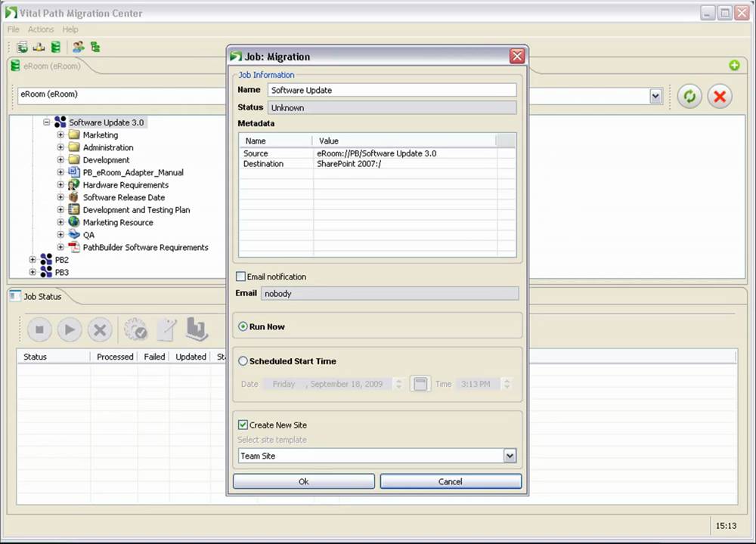Click the green tree hierarchy toolbar icon
Screen dimensions: 756x544
click(95, 47)
